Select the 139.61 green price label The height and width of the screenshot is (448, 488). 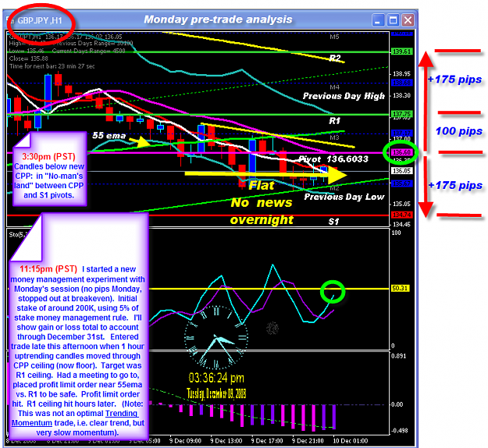click(x=402, y=52)
